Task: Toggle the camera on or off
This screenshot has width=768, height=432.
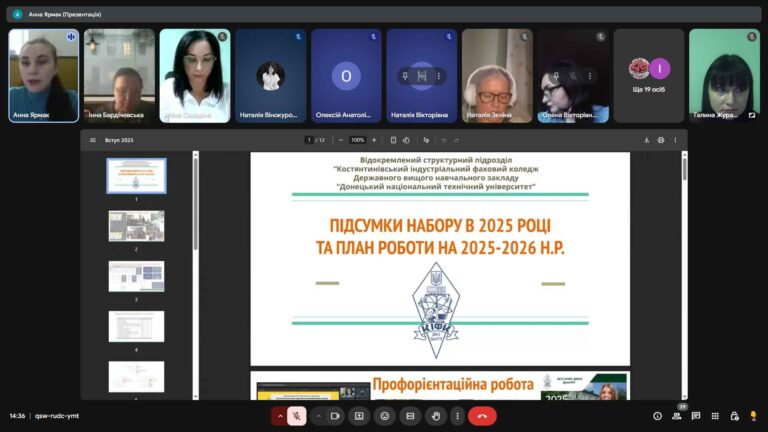Action: pos(335,416)
